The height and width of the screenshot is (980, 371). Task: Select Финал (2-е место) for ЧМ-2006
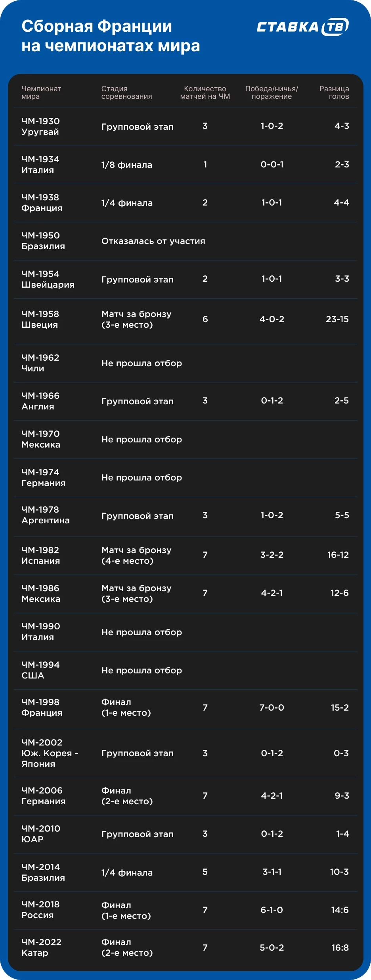tap(127, 796)
